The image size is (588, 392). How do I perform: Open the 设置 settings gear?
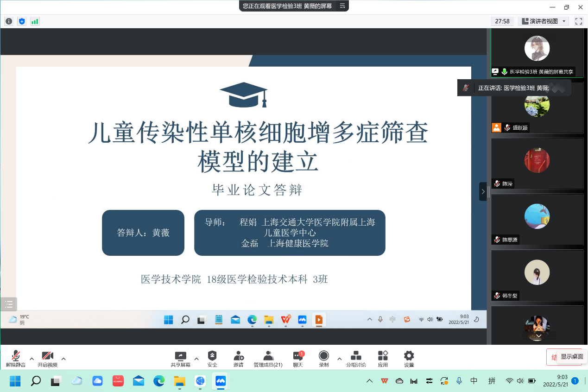coord(409,358)
